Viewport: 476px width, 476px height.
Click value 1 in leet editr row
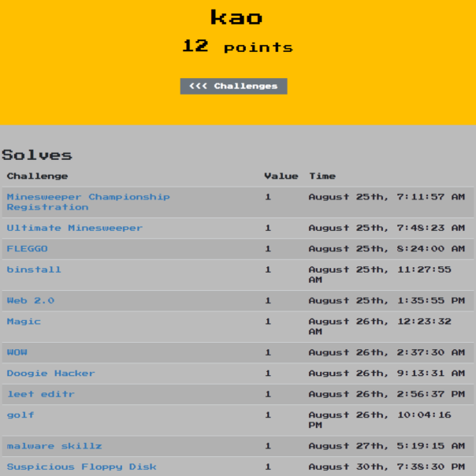268,394
